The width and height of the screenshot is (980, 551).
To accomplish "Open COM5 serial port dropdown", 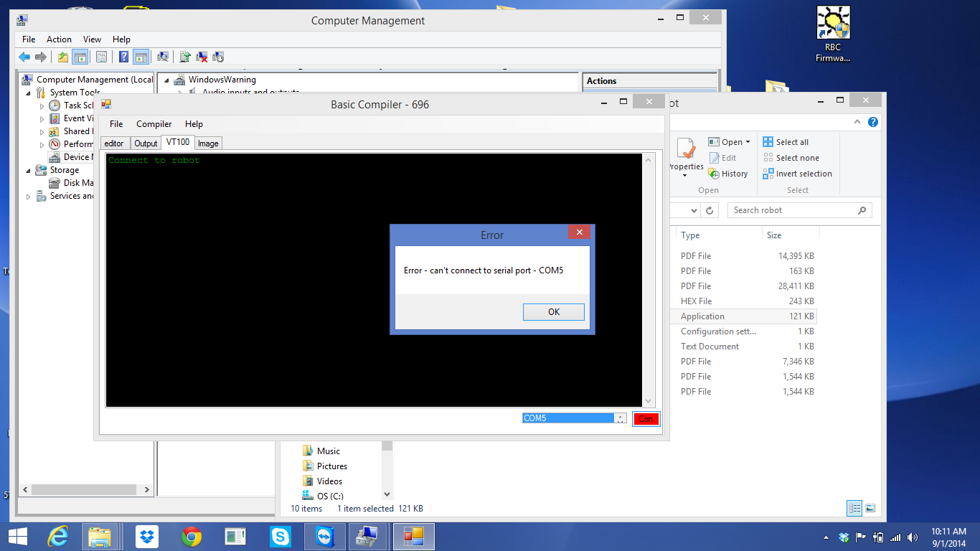I will 620,418.
